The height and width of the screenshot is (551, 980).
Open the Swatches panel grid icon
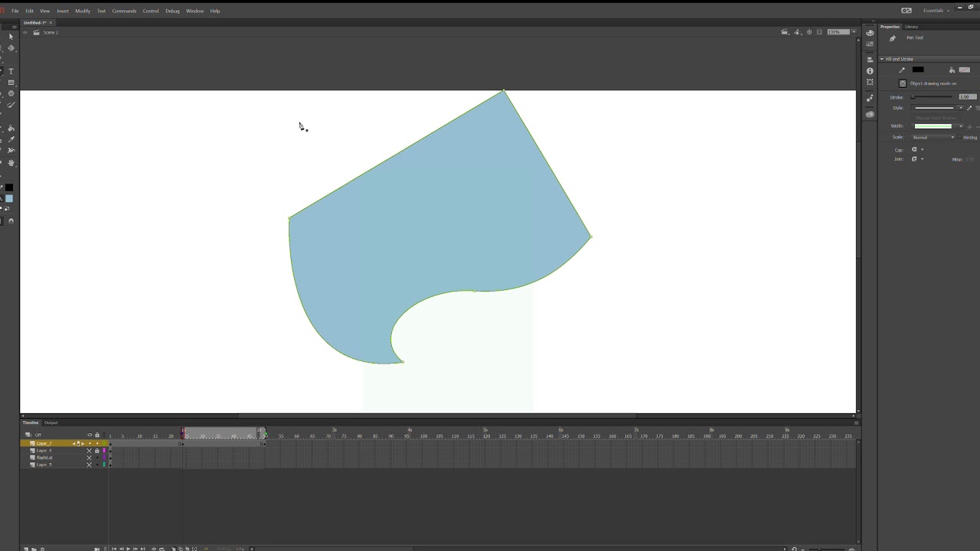tap(870, 44)
